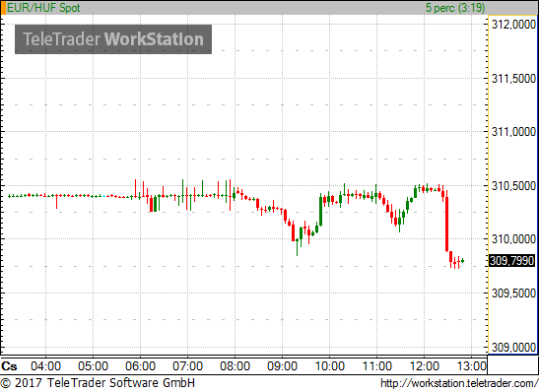Click the 06:00 time axis label

(140, 366)
